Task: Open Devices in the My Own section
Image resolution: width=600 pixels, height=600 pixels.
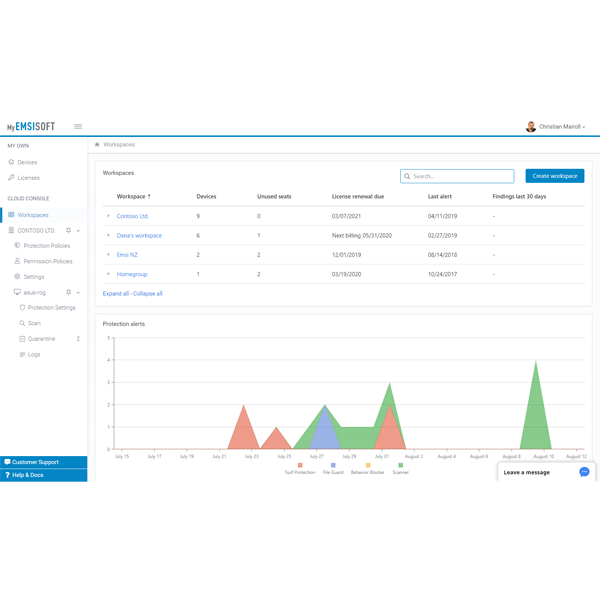Action: tap(27, 162)
